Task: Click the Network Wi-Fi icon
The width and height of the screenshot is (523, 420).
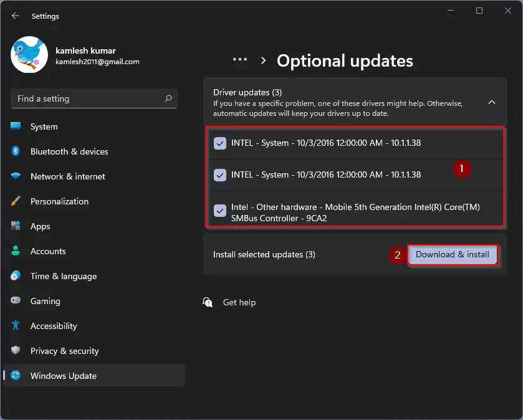Action: (16, 176)
